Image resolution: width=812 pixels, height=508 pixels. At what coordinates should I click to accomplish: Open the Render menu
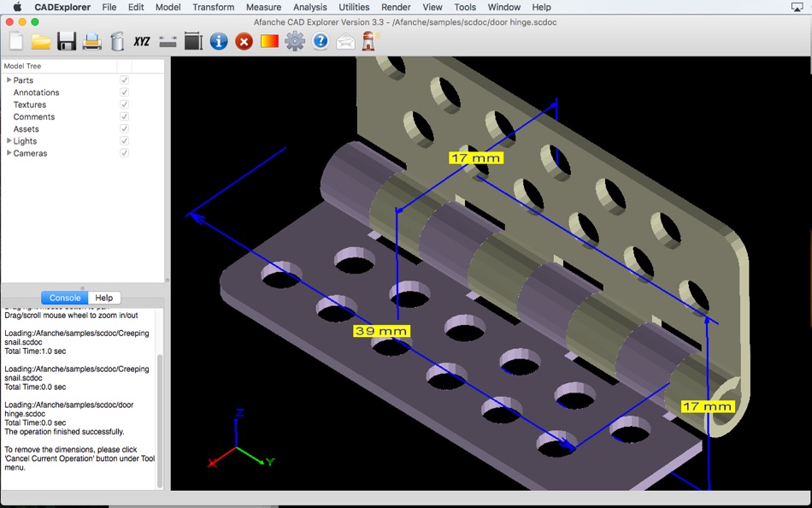tap(396, 7)
